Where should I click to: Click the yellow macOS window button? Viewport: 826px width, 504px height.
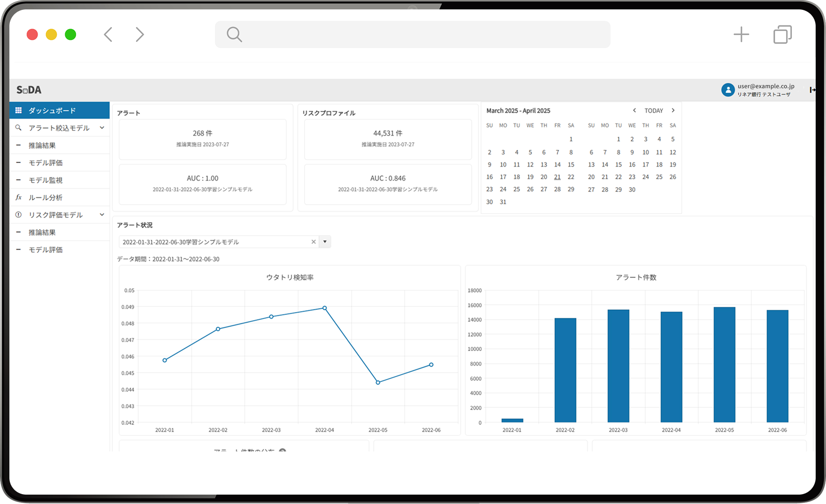tap(51, 34)
